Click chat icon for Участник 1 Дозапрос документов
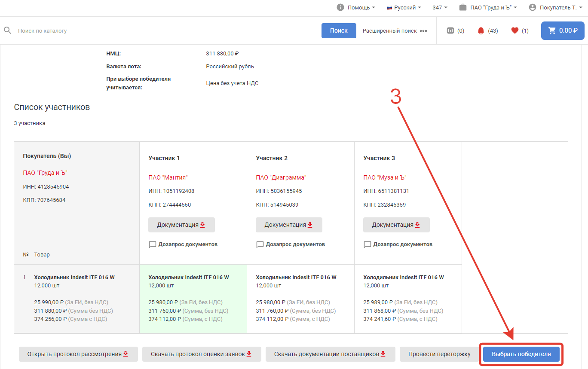This screenshot has height=369, width=588. click(153, 244)
